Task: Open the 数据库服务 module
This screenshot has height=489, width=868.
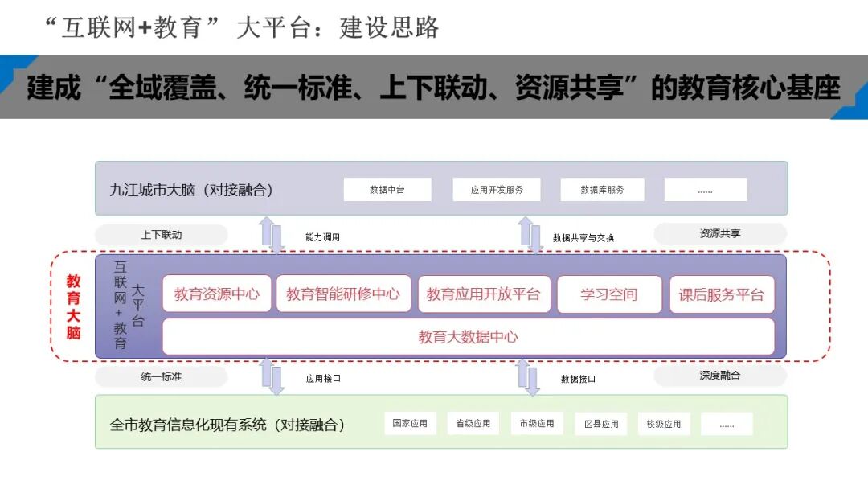Action: (x=604, y=189)
